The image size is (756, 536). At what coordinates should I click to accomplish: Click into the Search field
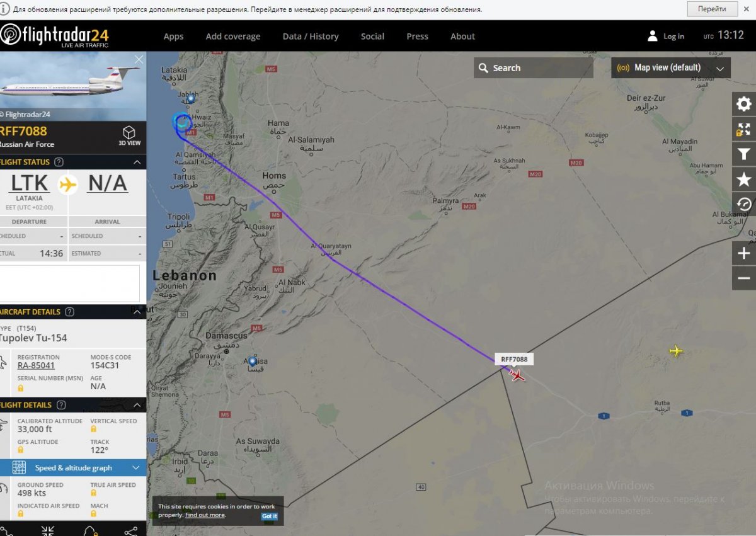(x=533, y=68)
